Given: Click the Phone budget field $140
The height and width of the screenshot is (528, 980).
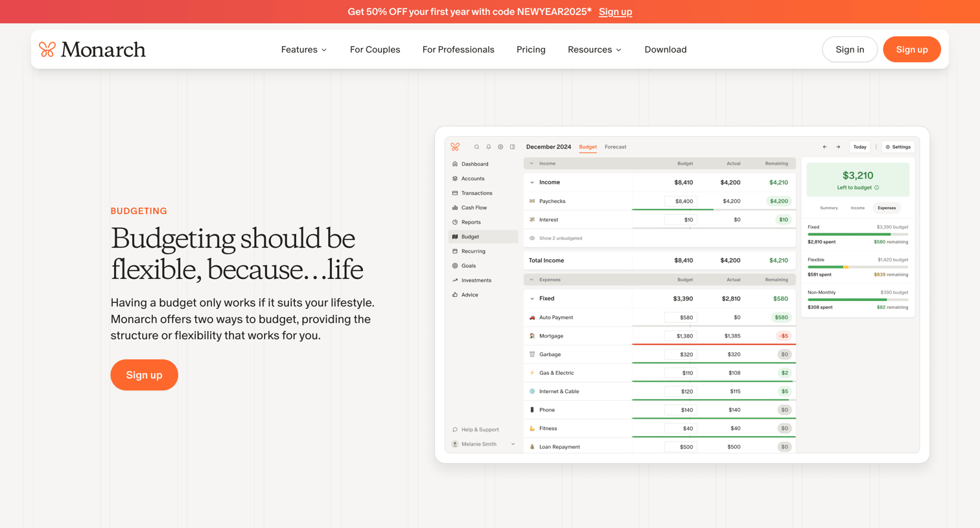Looking at the screenshot, I should coord(681,410).
